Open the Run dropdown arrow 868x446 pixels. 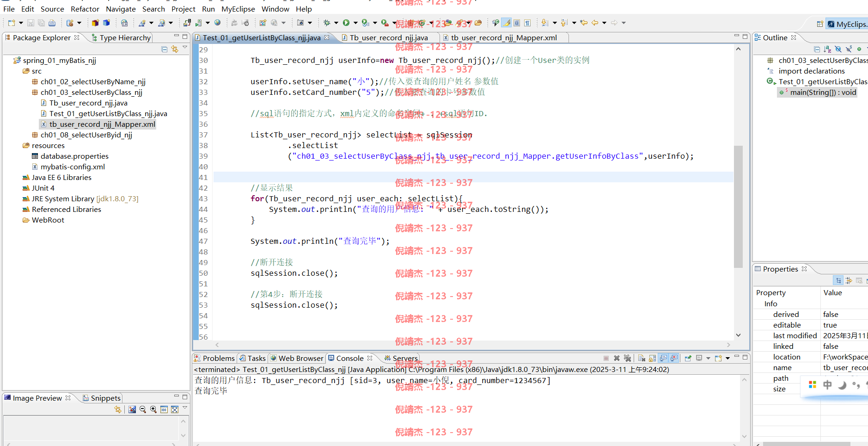(355, 23)
